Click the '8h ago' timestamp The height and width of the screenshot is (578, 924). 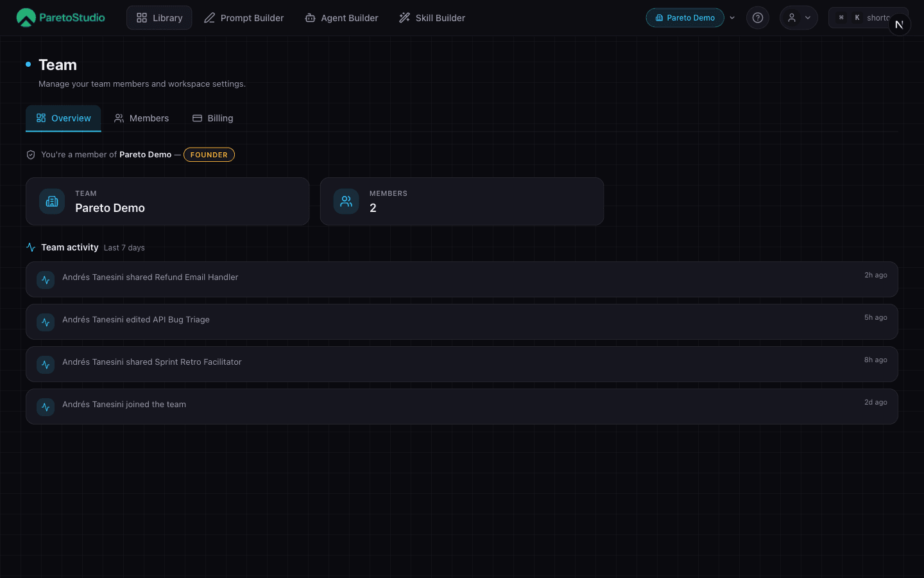(875, 360)
